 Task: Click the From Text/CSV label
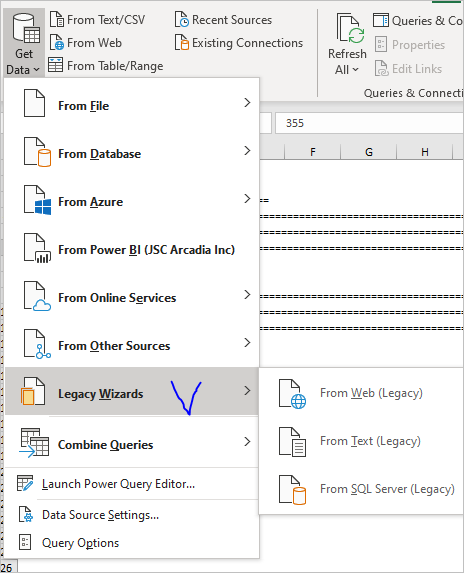pos(106,20)
